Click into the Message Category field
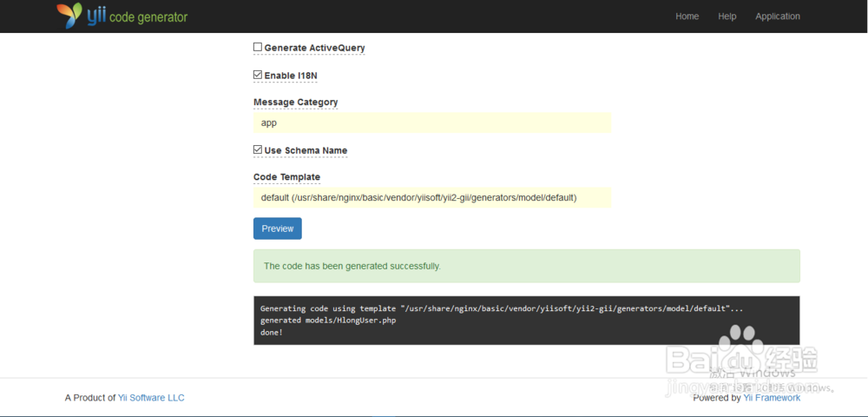The image size is (868, 417). 431,123
